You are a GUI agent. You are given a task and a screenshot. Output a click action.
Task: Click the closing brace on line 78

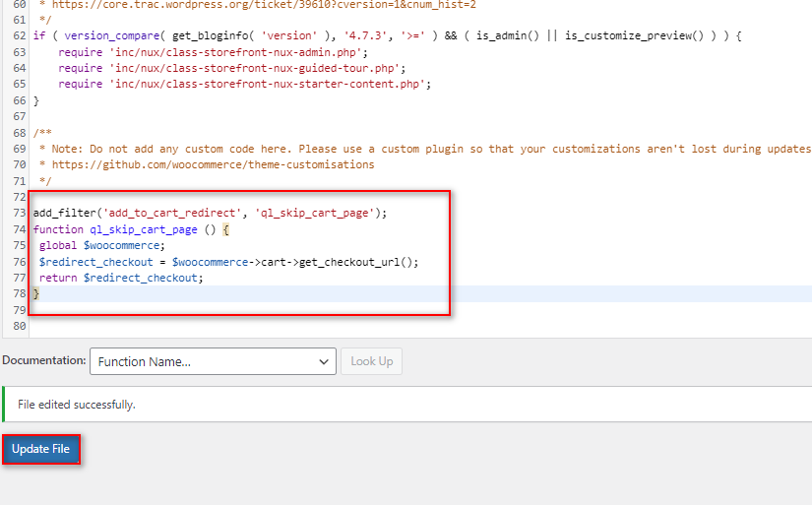tap(36, 293)
